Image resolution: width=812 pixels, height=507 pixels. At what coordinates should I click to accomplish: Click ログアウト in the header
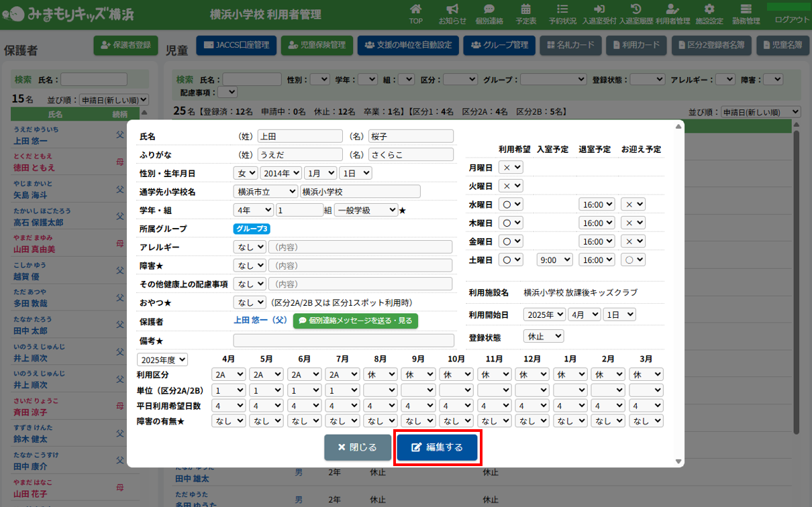(x=791, y=19)
